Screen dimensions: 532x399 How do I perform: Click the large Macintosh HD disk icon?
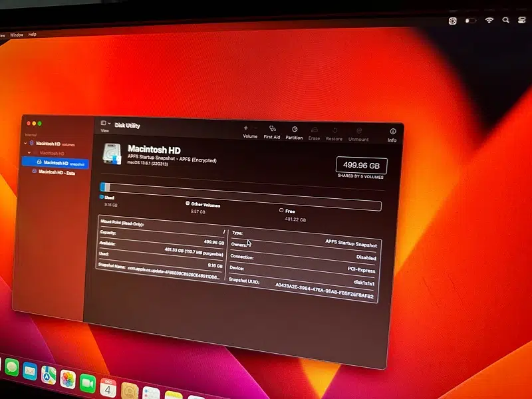click(x=112, y=154)
